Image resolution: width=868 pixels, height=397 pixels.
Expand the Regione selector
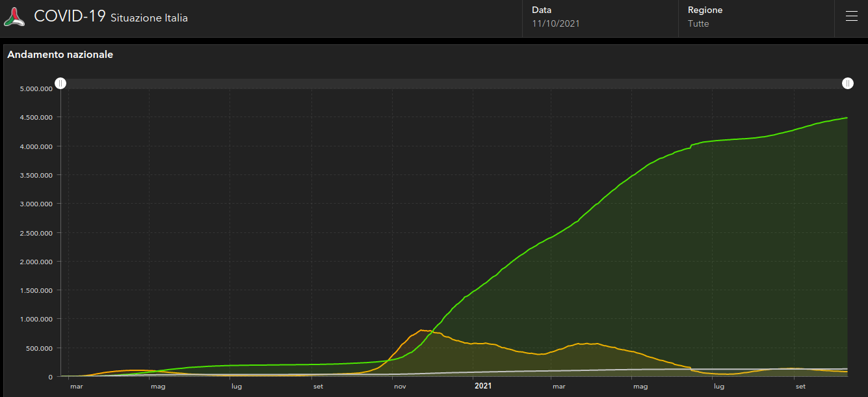pos(756,18)
